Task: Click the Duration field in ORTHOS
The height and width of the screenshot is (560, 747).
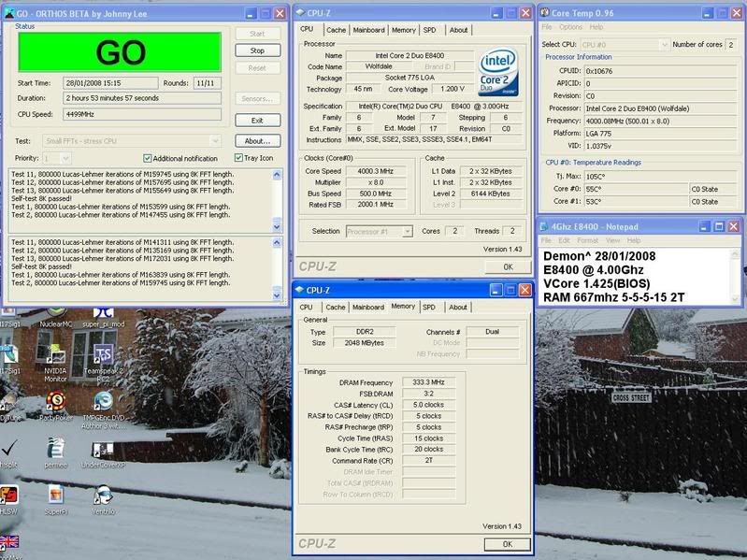Action: [142, 98]
